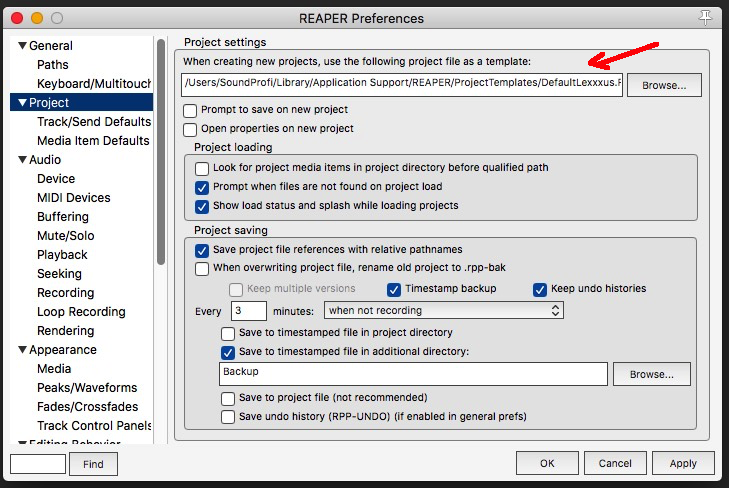
Task: Select Media Item Defaults page
Action: (x=93, y=141)
